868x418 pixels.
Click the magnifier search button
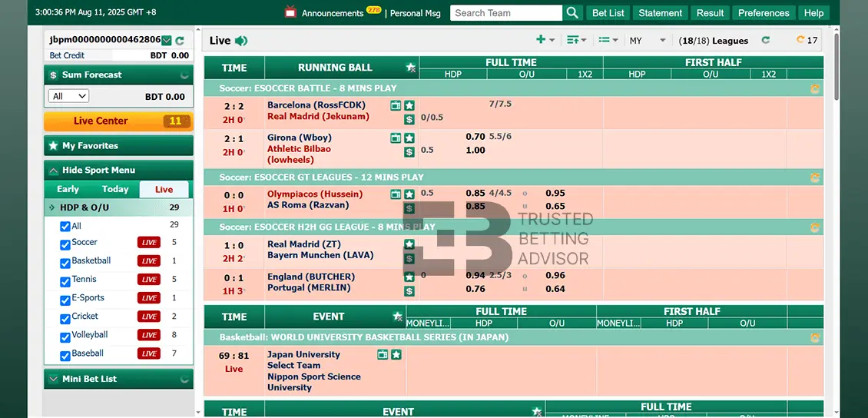tap(573, 13)
